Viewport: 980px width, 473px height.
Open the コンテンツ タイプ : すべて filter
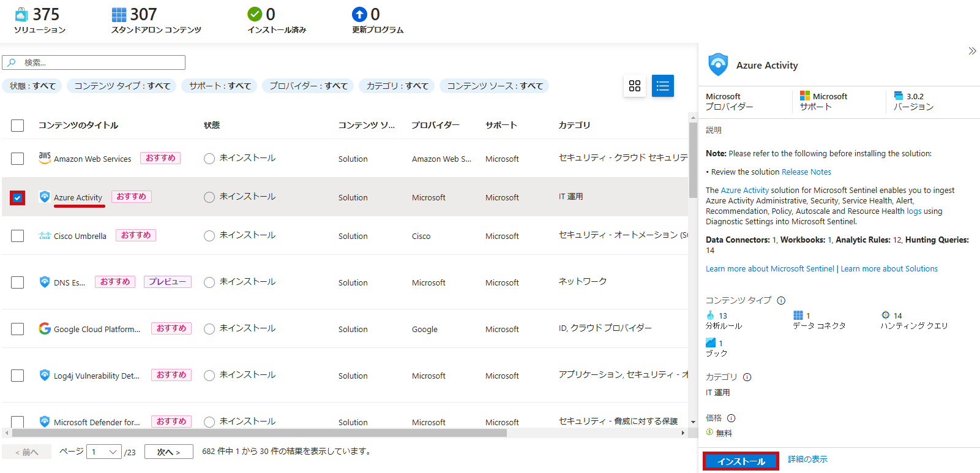pos(122,86)
